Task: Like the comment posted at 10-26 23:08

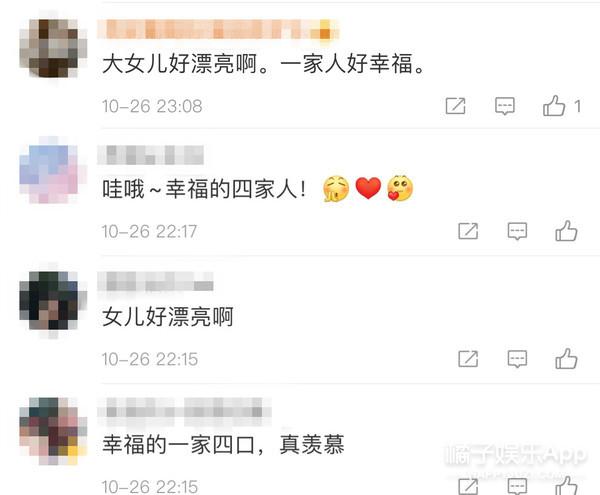Action: [x=554, y=106]
